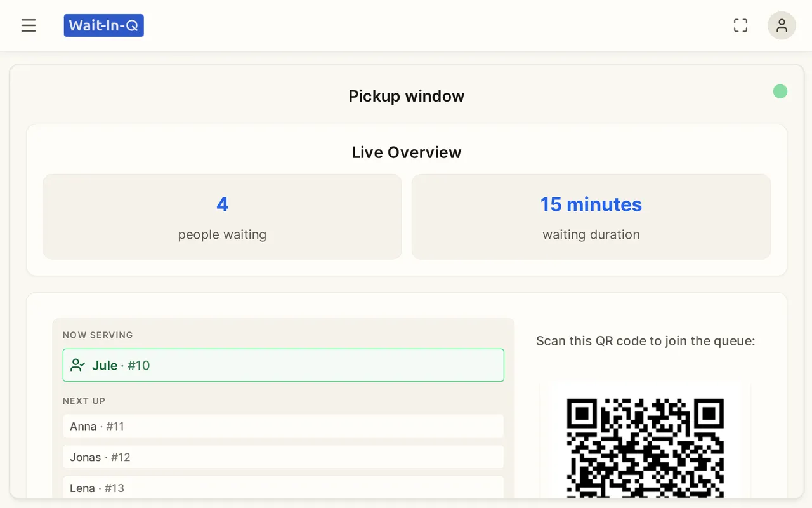This screenshot has width=812, height=508.
Task: Select the now serving entry Jule #10
Action: (284, 365)
